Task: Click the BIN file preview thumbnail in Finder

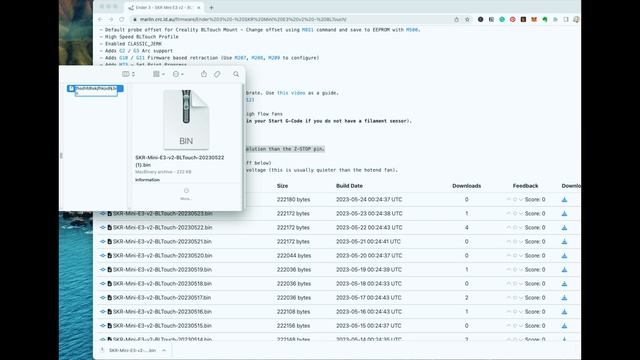Action: point(186,120)
